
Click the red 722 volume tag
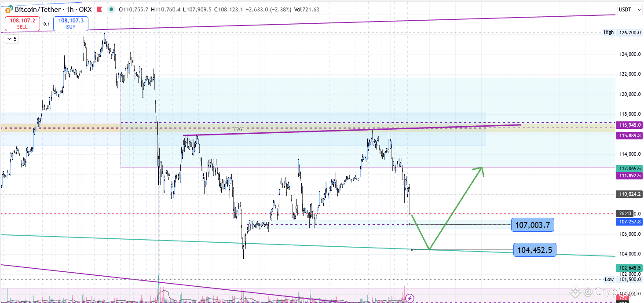[623, 298]
